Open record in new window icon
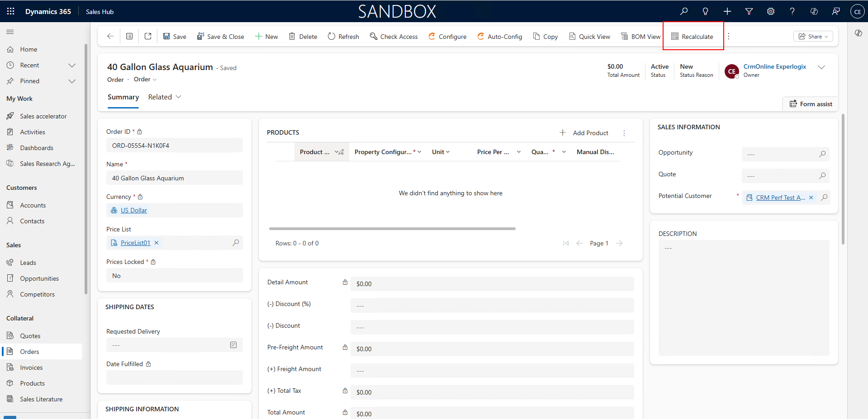The width and height of the screenshot is (868, 419). point(148,36)
